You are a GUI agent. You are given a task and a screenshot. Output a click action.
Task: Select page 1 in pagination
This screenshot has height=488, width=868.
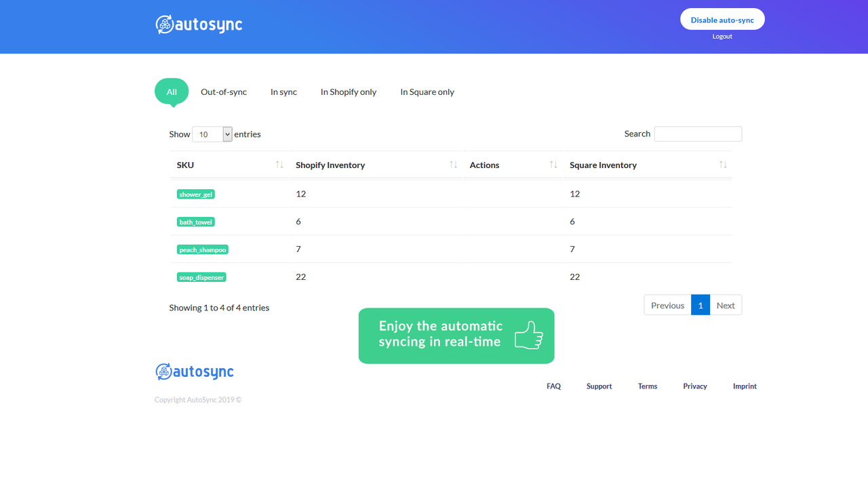pyautogui.click(x=701, y=305)
